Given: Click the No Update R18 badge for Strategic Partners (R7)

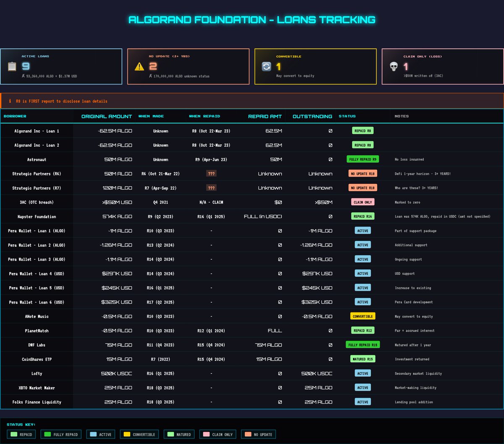Looking at the screenshot, I should pyautogui.click(x=363, y=188).
